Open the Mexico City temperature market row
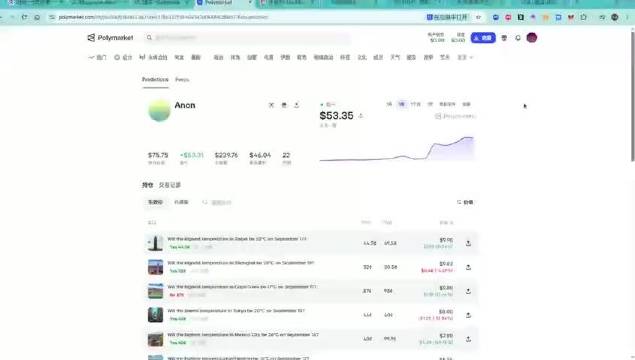The height and width of the screenshot is (360, 635). coord(311,339)
